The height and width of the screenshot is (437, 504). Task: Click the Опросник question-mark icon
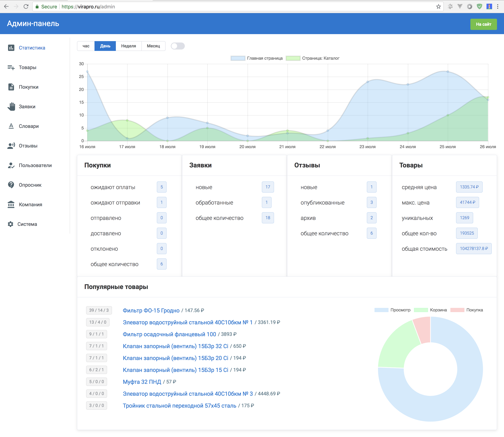11,185
